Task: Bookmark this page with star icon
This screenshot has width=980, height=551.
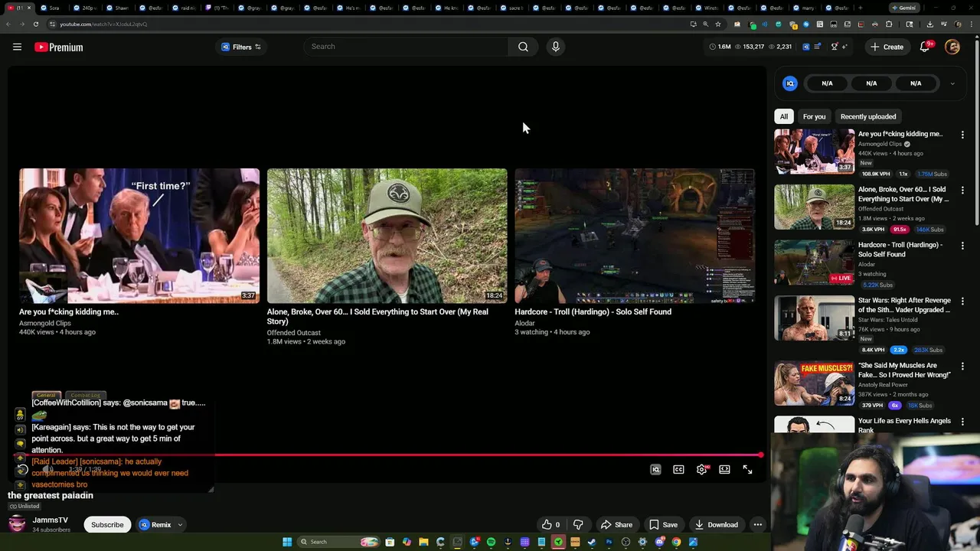Action: [x=718, y=24]
